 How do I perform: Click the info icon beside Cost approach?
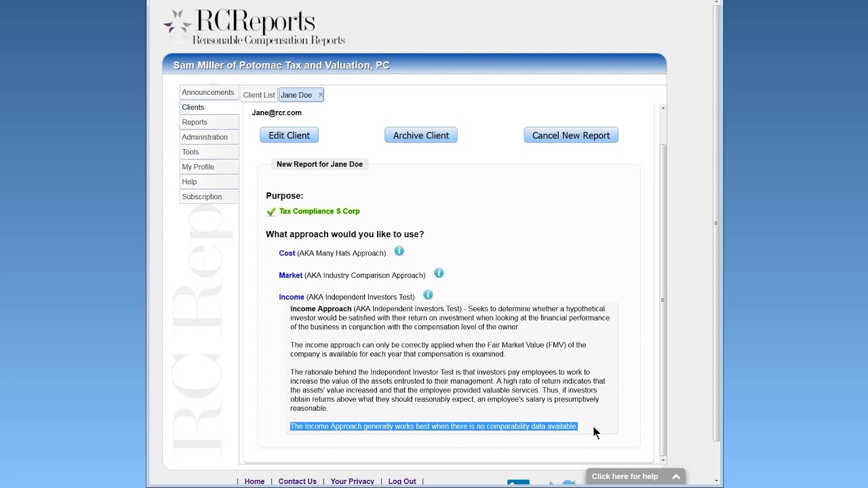click(399, 251)
